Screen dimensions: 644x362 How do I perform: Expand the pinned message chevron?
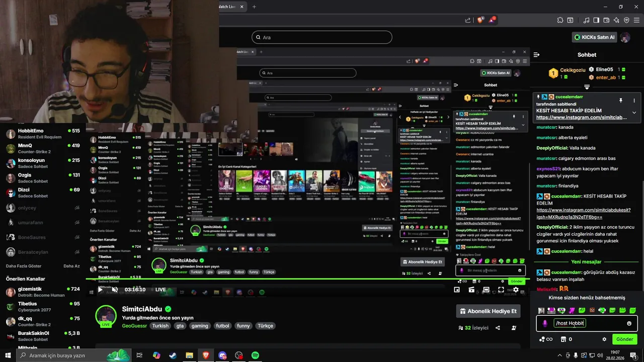(634, 112)
